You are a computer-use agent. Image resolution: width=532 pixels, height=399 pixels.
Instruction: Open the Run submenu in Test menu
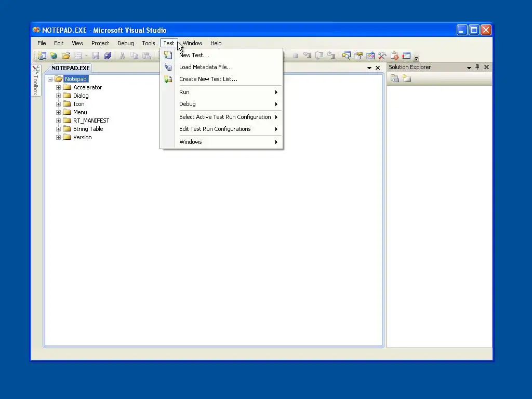tap(221, 92)
